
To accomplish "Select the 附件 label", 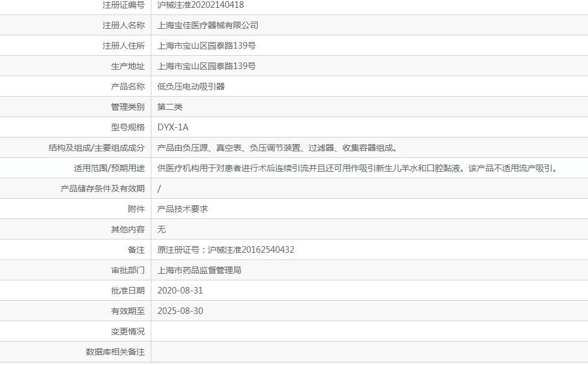I will (x=136, y=209).
